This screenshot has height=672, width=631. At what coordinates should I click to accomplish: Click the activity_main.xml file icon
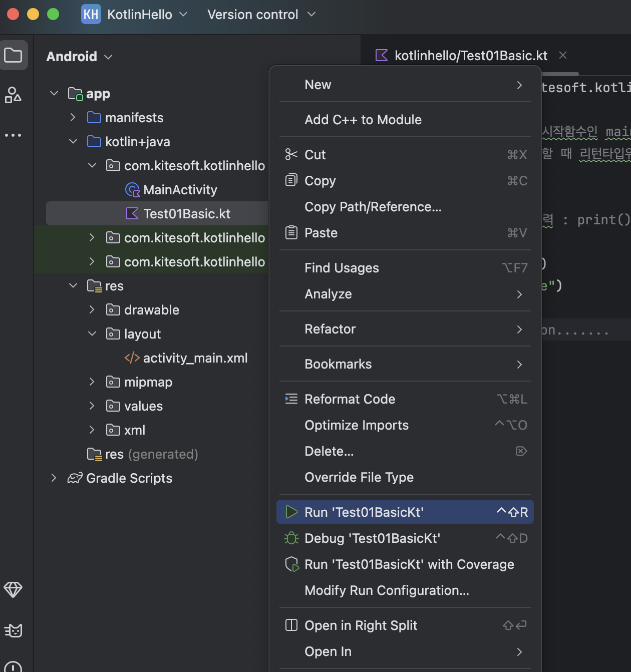(x=132, y=358)
